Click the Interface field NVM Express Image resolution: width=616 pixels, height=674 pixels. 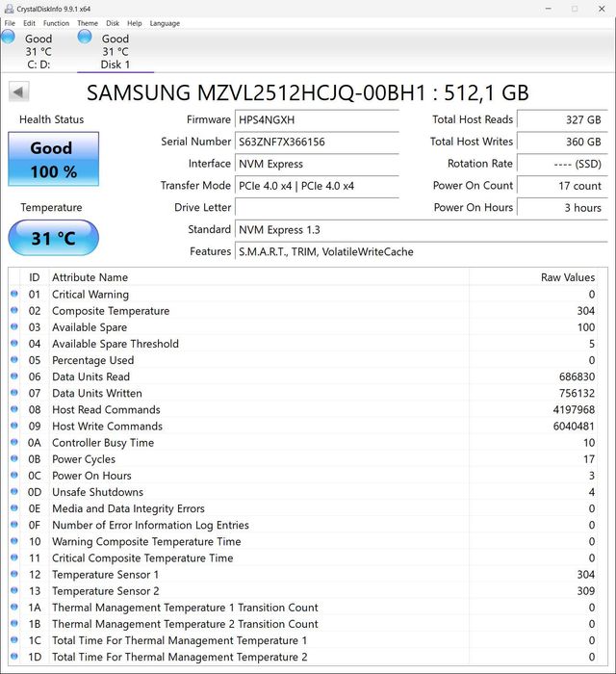click(317, 164)
